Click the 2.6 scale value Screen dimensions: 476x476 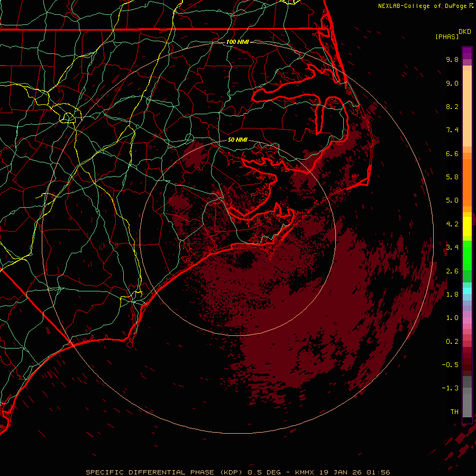tap(452, 271)
